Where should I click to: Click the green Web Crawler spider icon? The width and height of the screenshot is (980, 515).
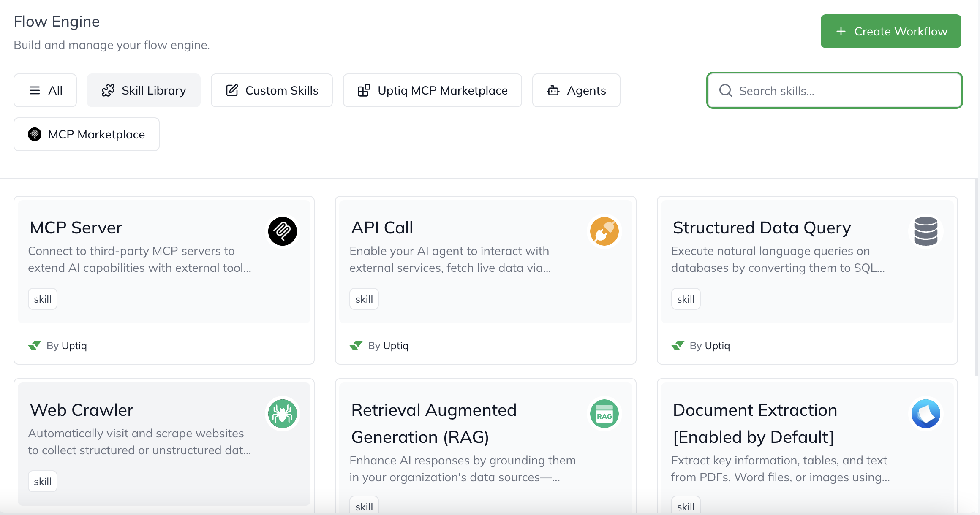coord(283,414)
